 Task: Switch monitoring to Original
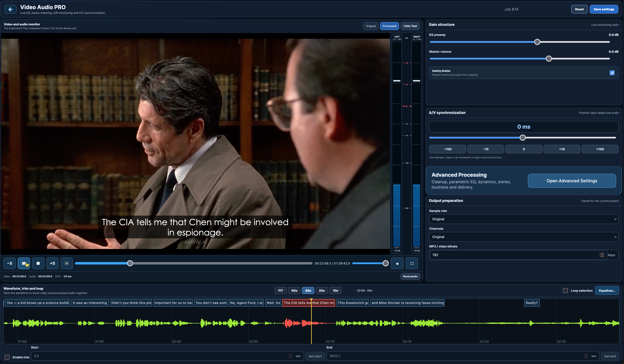(x=371, y=26)
